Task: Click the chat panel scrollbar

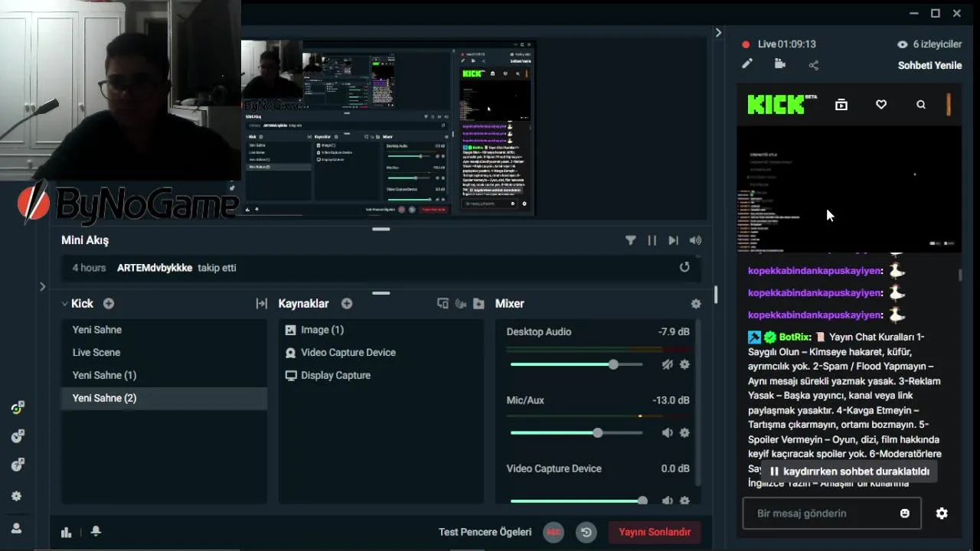Action: pos(960,274)
